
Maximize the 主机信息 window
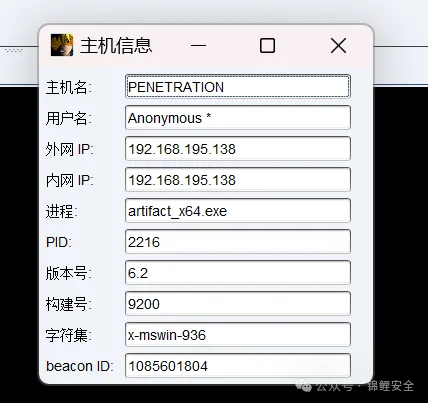tap(267, 45)
